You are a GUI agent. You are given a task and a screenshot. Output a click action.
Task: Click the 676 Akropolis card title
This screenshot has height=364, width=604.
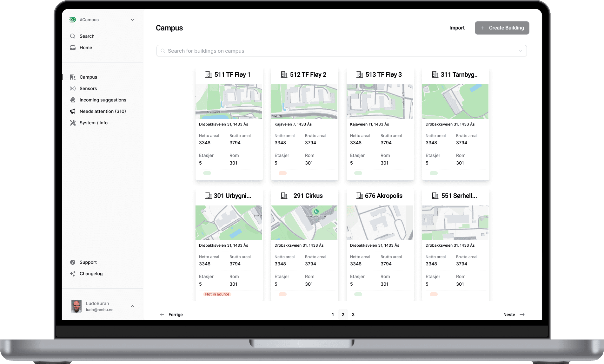pos(383,196)
